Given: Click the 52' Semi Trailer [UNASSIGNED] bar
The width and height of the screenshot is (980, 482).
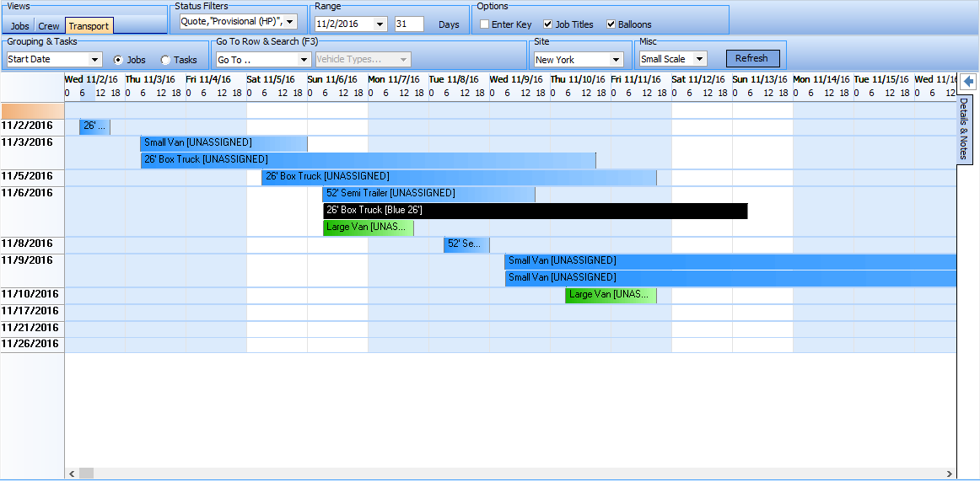Looking at the screenshot, I should pyautogui.click(x=428, y=194).
